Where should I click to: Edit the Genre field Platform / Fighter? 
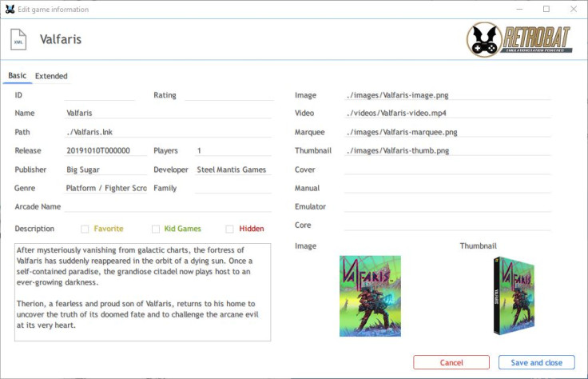tap(105, 188)
